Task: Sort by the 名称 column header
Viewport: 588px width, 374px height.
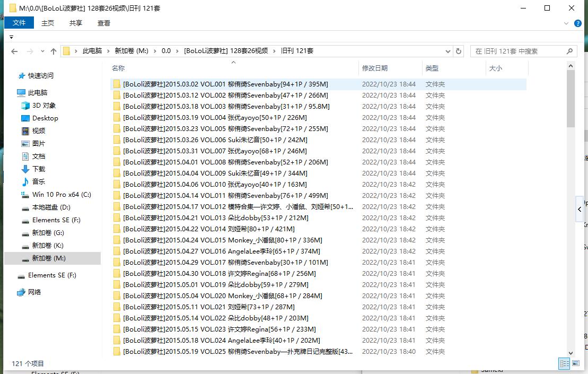Action: pyautogui.click(x=118, y=68)
